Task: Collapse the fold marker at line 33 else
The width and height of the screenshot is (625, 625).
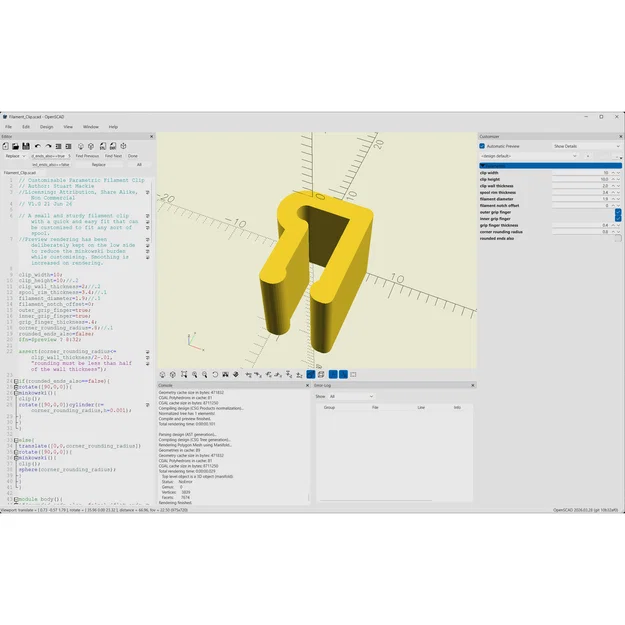Action: point(16,440)
